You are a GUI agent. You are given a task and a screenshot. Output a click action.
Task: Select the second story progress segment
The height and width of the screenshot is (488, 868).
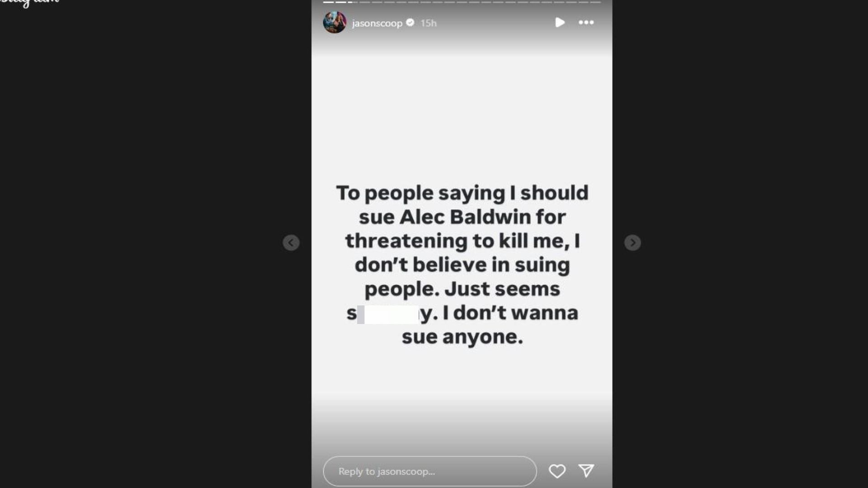coord(340,2)
